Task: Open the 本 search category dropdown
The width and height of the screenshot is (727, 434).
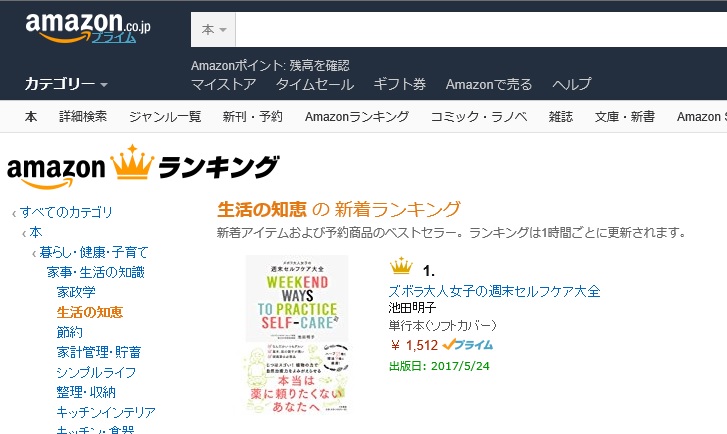Action: coord(213,30)
